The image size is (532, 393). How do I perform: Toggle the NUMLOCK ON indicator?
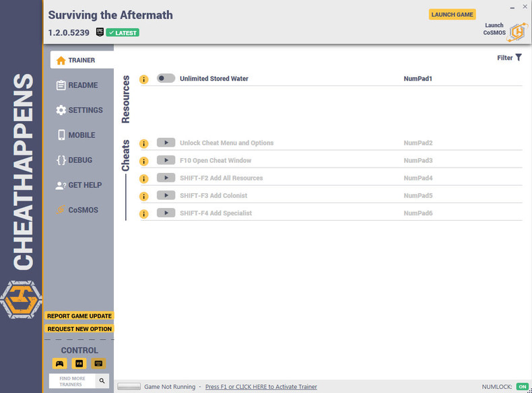(523, 387)
